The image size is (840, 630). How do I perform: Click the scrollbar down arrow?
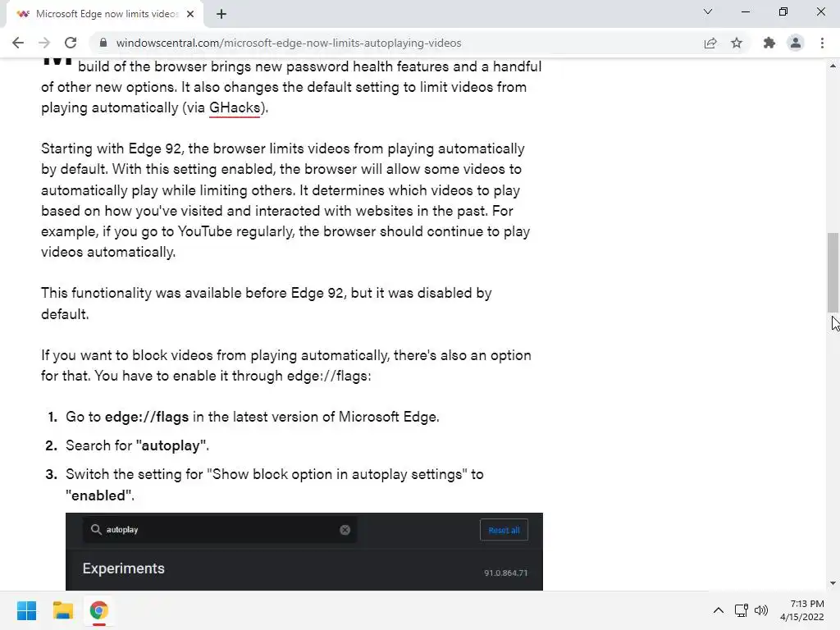click(833, 584)
